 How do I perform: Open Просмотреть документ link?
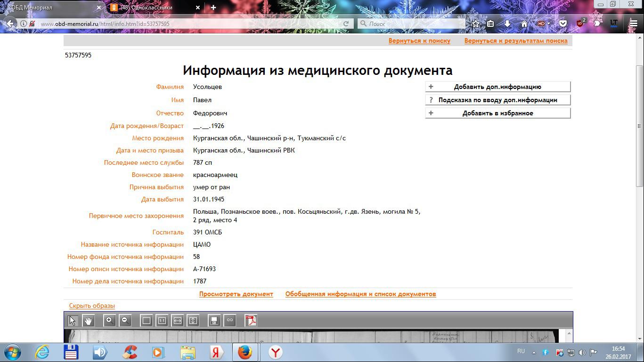click(236, 294)
